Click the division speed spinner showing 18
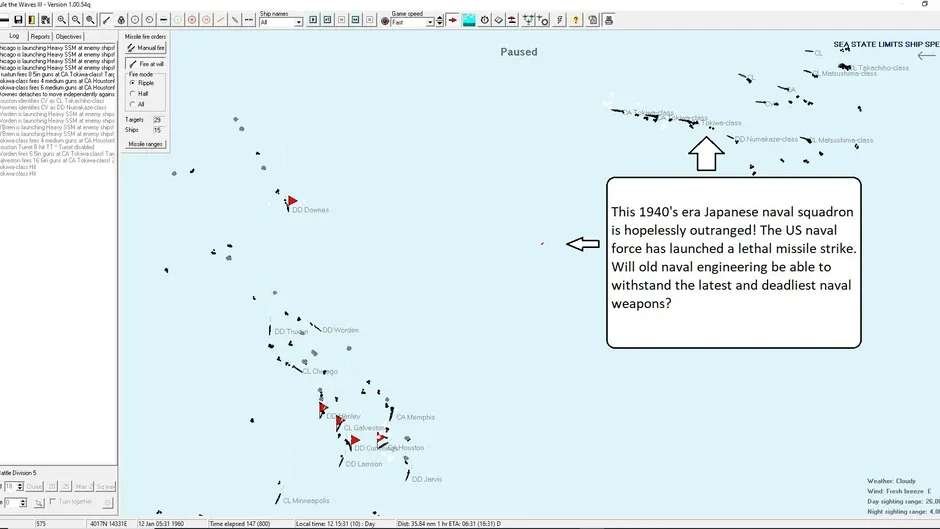940x529 pixels. coord(13,486)
